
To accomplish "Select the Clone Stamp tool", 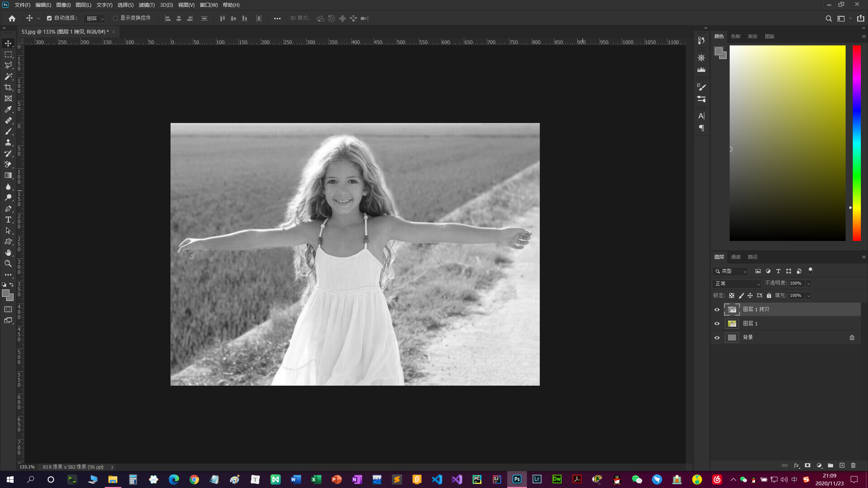I will click(x=8, y=142).
